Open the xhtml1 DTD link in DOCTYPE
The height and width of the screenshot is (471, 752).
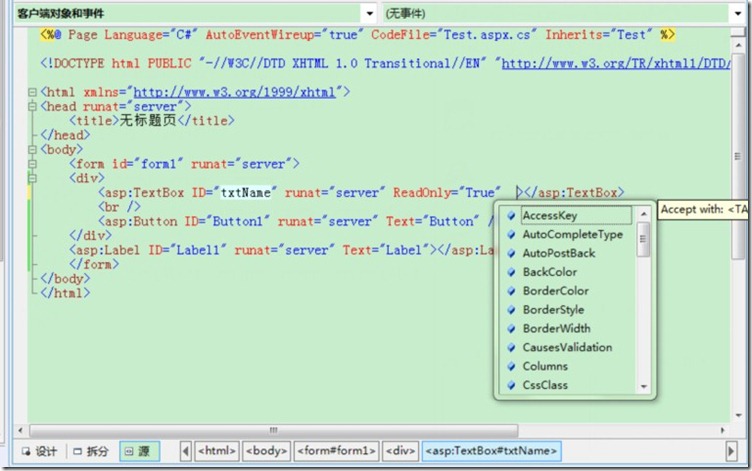click(616, 63)
